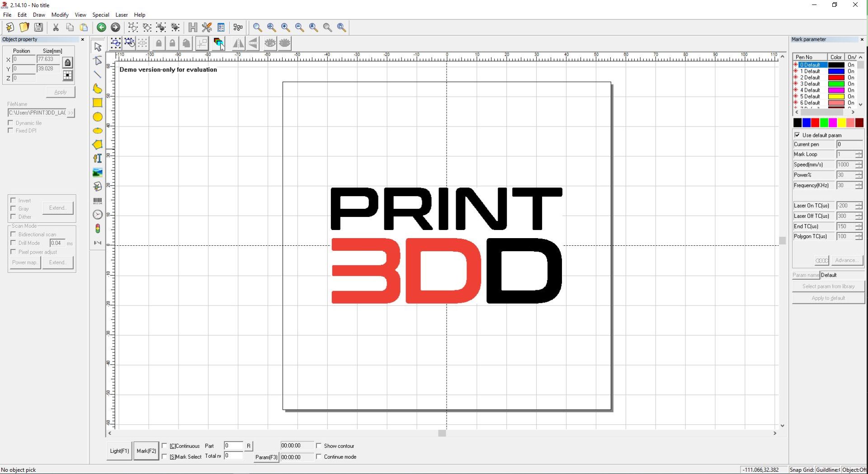Screen dimensions: 868x474
Task: Check the Dynamic file option
Action: pyautogui.click(x=10, y=122)
